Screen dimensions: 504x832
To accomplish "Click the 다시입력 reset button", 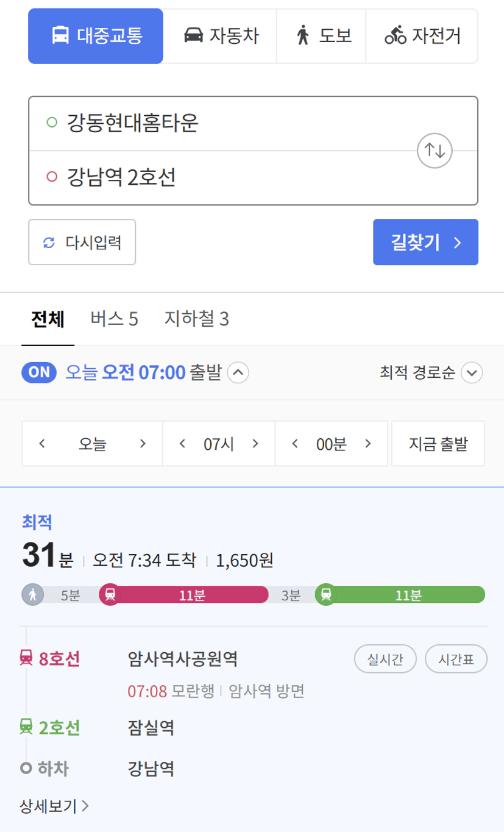I will click(82, 242).
